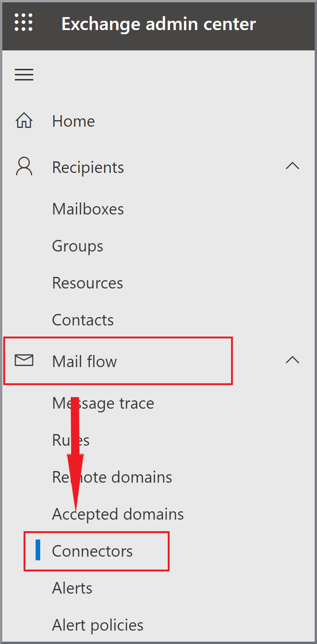
Task: Open Accepted domains under Mail flow
Action: click(x=118, y=514)
